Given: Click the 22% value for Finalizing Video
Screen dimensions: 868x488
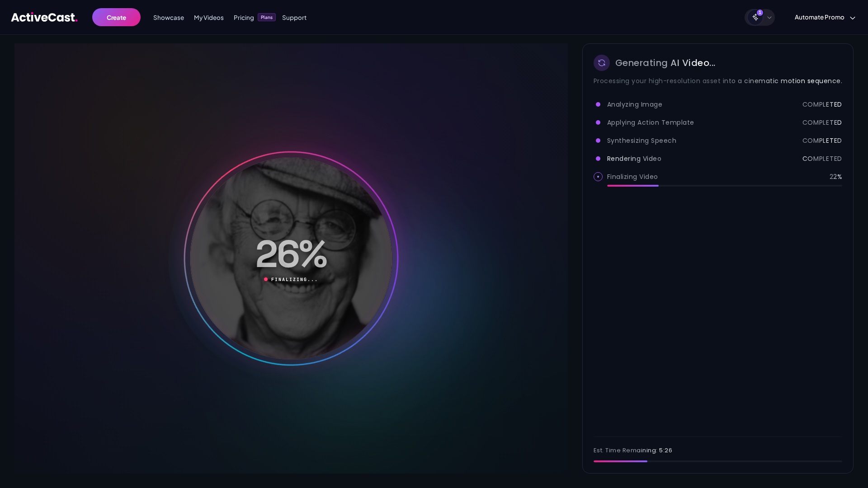Looking at the screenshot, I should click(x=836, y=177).
